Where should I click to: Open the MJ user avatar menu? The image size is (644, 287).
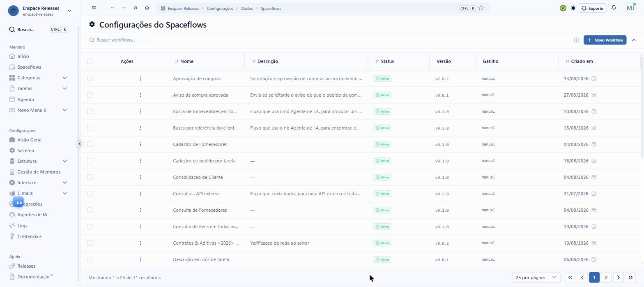coord(630,8)
